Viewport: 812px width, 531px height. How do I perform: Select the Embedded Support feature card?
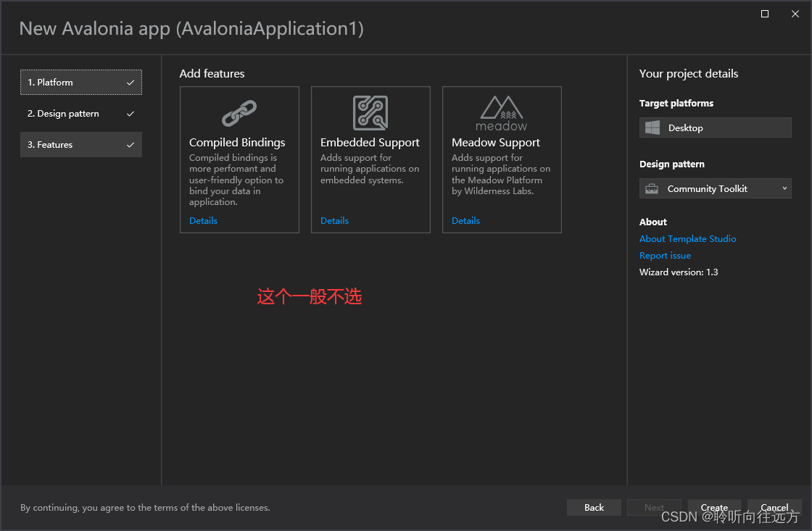tap(370, 159)
